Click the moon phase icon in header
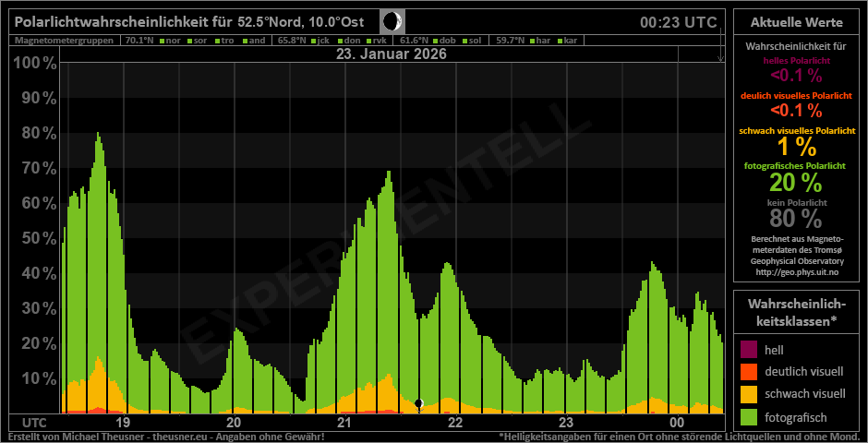The image size is (868, 443). click(x=392, y=21)
